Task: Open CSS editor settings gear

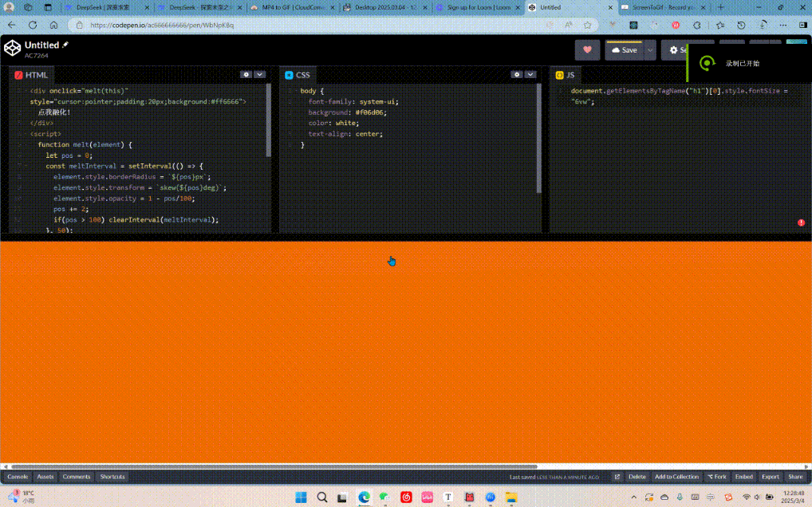Action: (x=516, y=74)
